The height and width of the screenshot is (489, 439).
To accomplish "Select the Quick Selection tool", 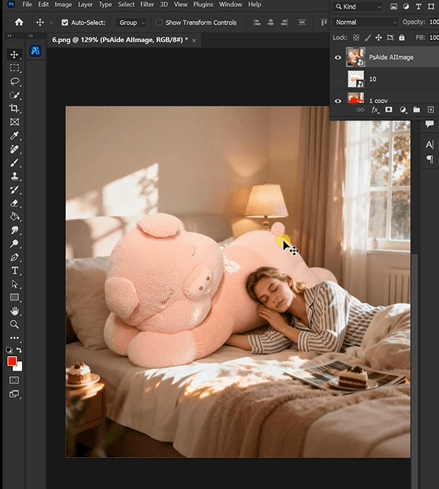I will (14, 95).
